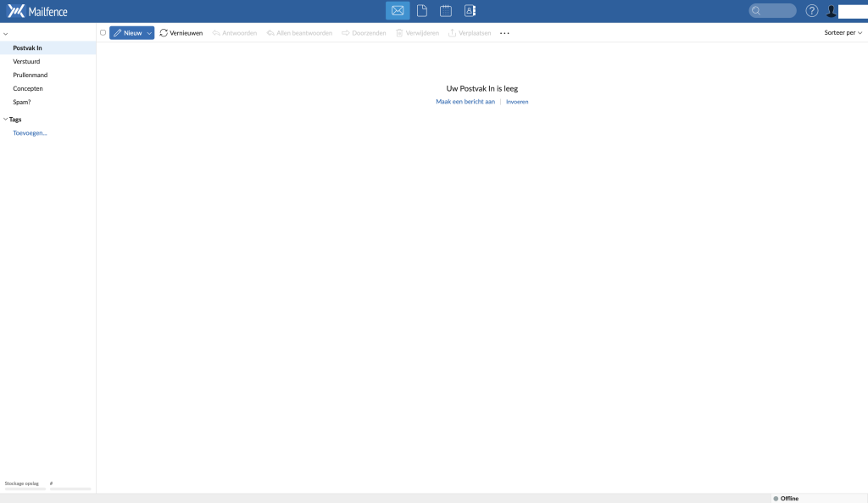
Task: Select the Messages envelope icon
Action: pyautogui.click(x=397, y=10)
